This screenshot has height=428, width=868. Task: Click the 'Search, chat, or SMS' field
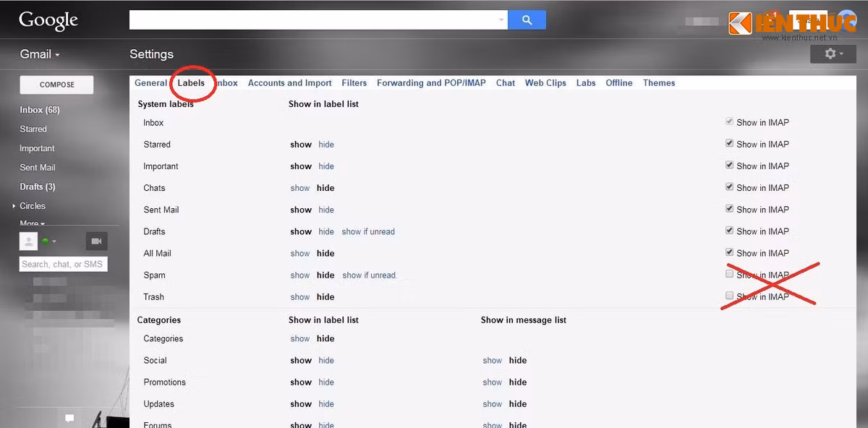[63, 265]
